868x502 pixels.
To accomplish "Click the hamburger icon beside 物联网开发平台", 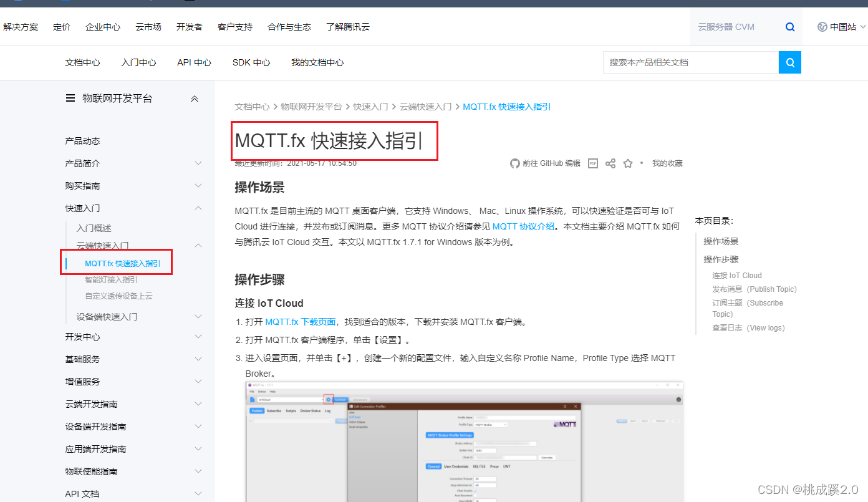I will point(70,98).
